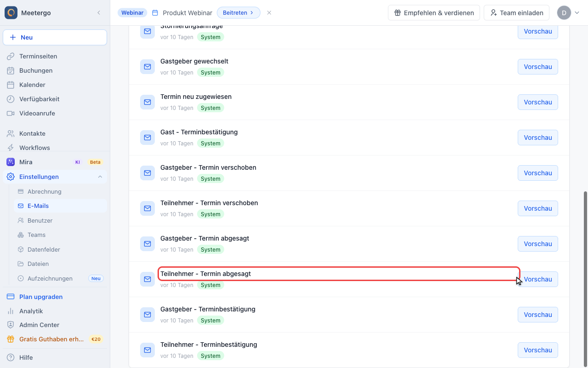Click envelope icon of Gast - Terminbestätigung
Screen dimensions: 588x368
click(x=147, y=138)
